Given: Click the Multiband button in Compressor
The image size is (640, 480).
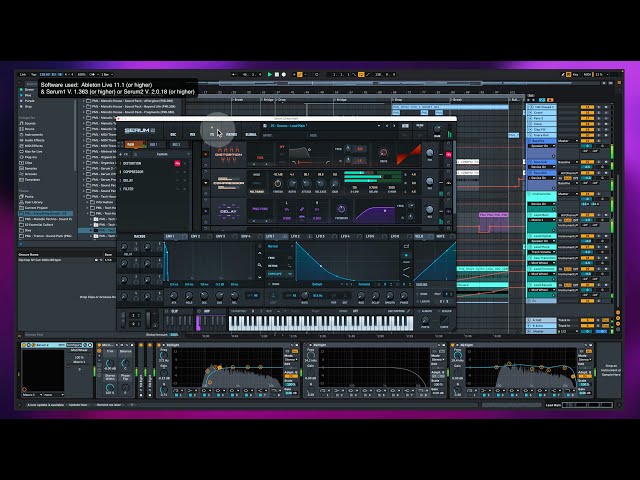Looking at the screenshot, I should point(257,191).
